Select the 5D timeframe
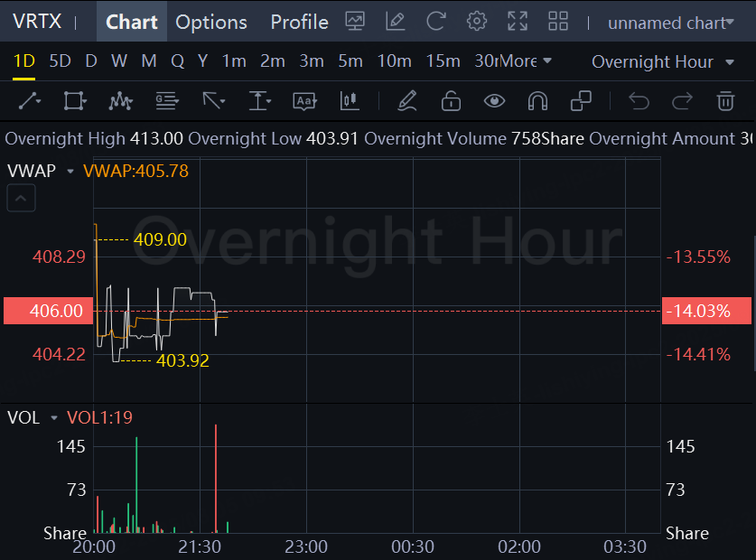 (60, 61)
